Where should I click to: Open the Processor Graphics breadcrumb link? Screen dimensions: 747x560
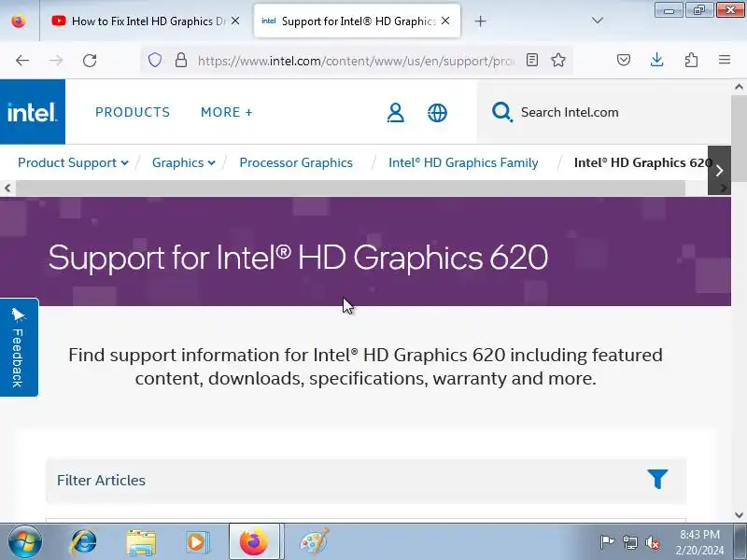click(296, 162)
